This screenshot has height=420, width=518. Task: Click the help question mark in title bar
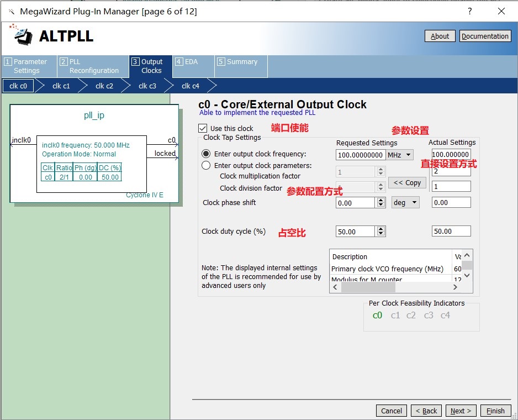coord(470,11)
